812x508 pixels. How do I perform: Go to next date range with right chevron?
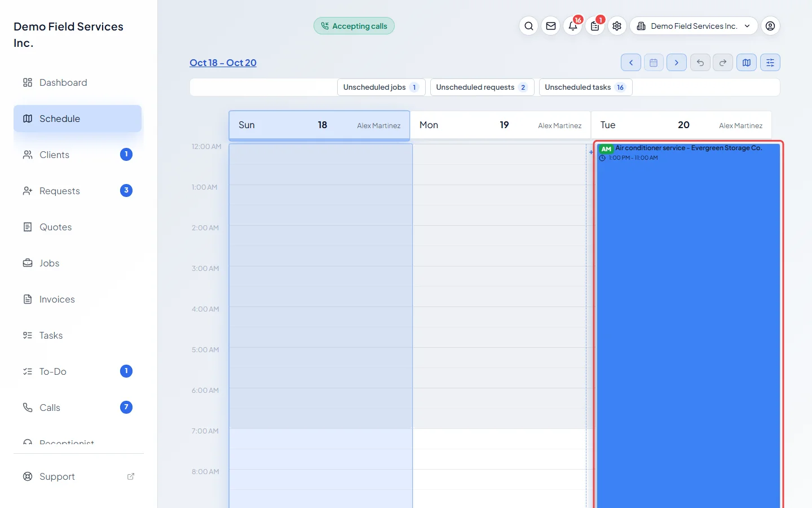(x=677, y=63)
